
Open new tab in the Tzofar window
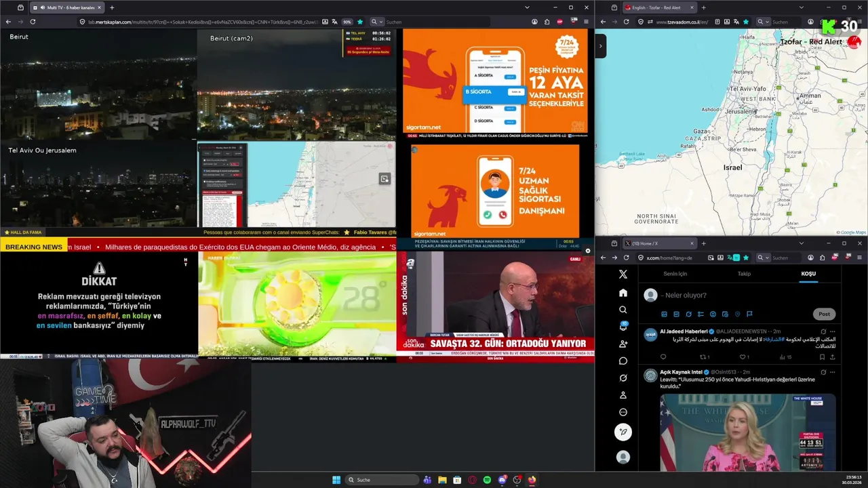coord(704,7)
